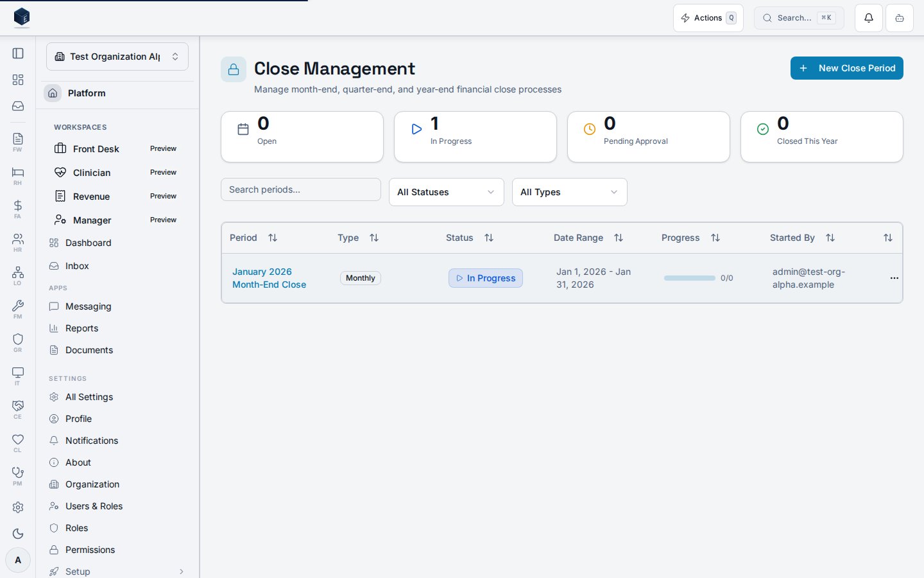Open the Revenue workspace
Screen dimensions: 924x578
tap(117, 197)
